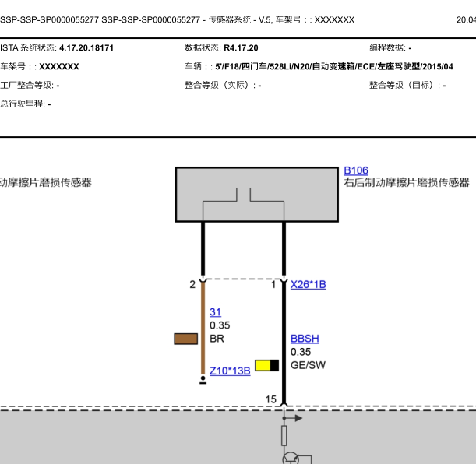The height and width of the screenshot is (464, 476).
Task: Click the ground symbol under Z10*13B wire
Action: pyautogui.click(x=203, y=380)
